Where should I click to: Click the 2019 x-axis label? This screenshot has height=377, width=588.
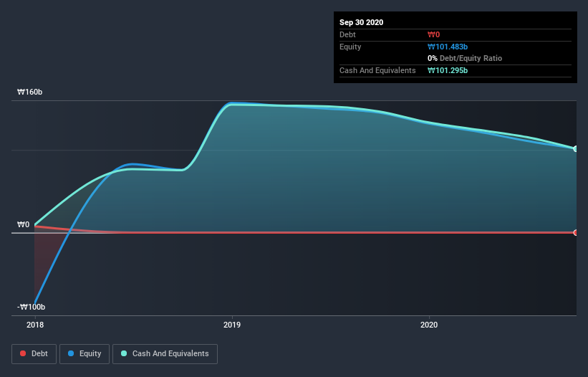point(232,325)
